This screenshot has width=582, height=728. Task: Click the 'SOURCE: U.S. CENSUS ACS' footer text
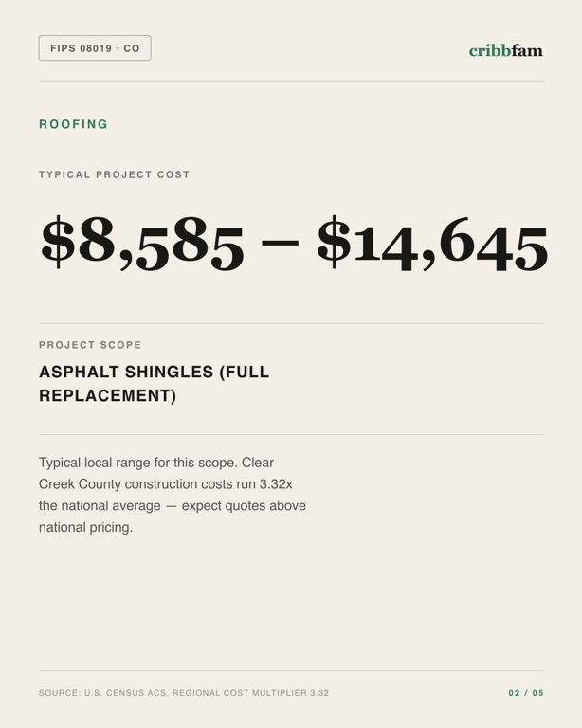pyautogui.click(x=103, y=693)
